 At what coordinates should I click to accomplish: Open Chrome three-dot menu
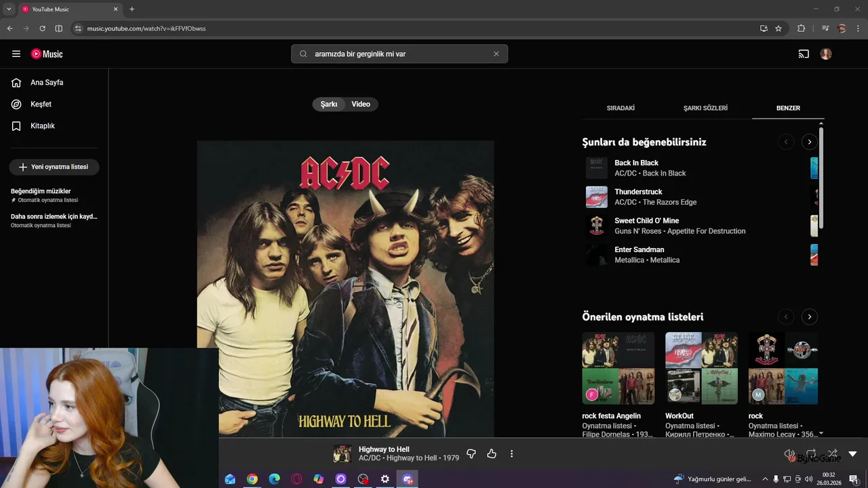[x=859, y=28]
